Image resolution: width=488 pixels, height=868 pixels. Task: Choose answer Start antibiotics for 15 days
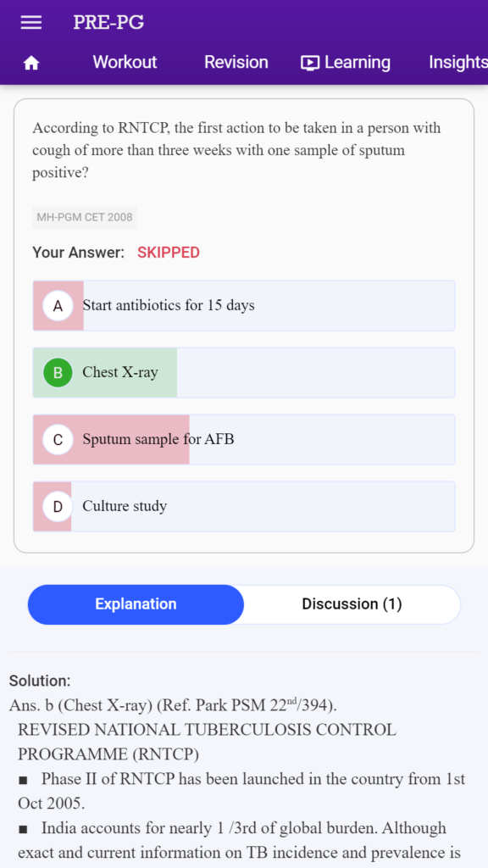coord(244,305)
